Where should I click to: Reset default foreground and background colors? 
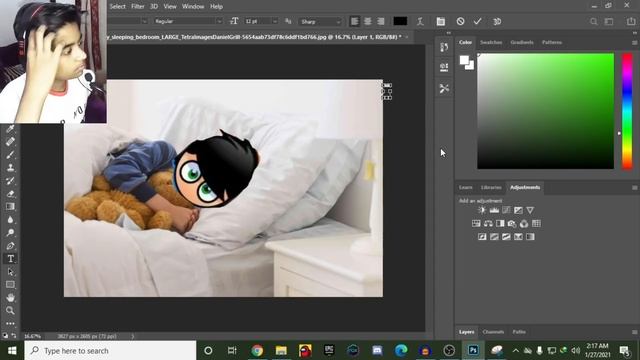(x=5, y=336)
